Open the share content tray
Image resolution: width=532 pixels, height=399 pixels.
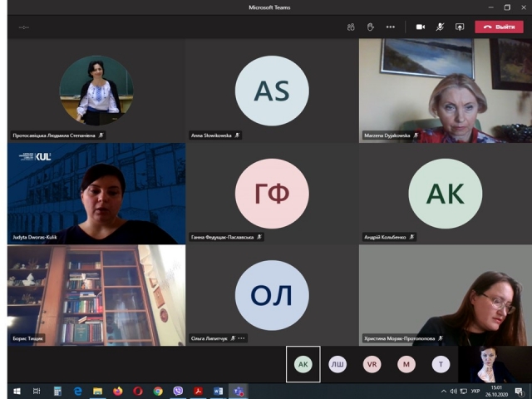pos(460,27)
